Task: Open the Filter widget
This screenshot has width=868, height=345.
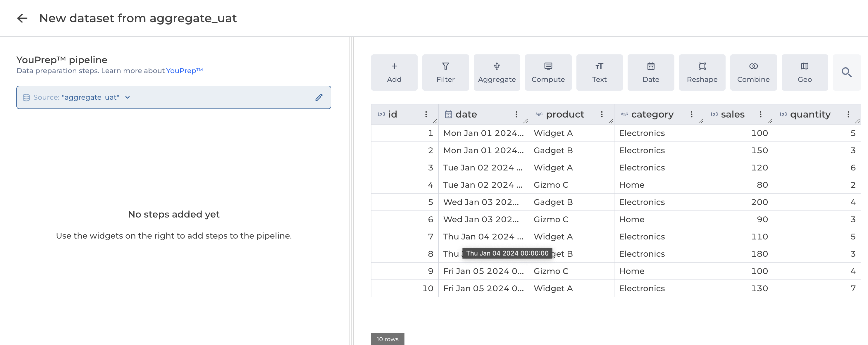Action: (x=445, y=73)
